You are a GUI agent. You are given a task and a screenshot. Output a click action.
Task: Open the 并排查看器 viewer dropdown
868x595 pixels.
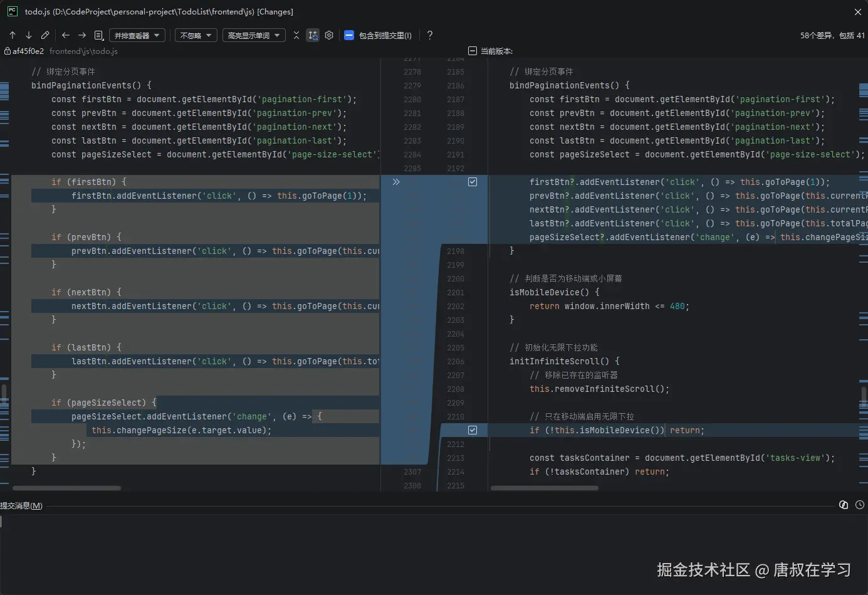(x=137, y=35)
